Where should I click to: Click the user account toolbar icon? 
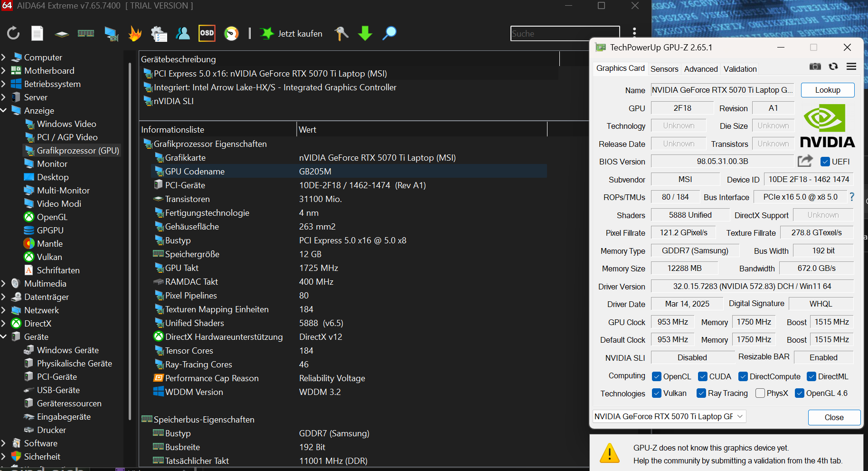(183, 33)
